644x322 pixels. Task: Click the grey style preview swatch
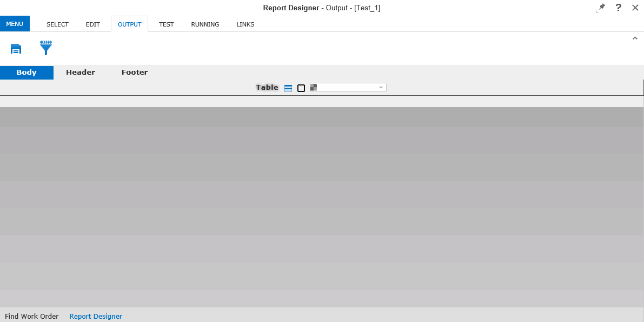coord(313,87)
